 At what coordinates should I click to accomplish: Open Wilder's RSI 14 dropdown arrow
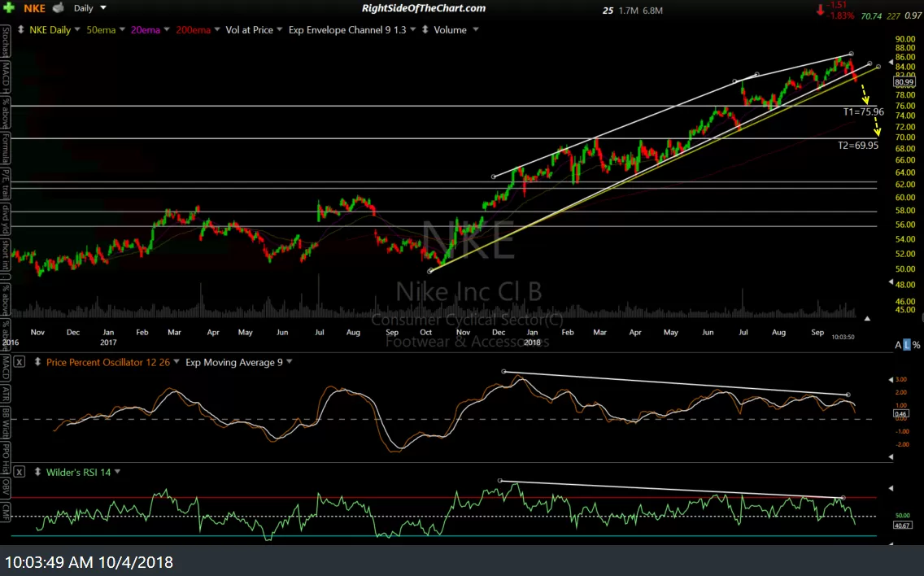tap(117, 472)
